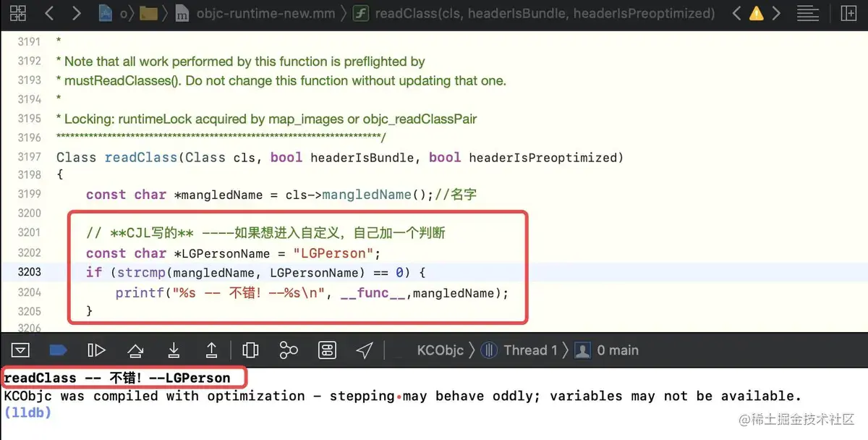Click the folder icon in the jump bar
This screenshot has width=868, height=440.
[148, 13]
